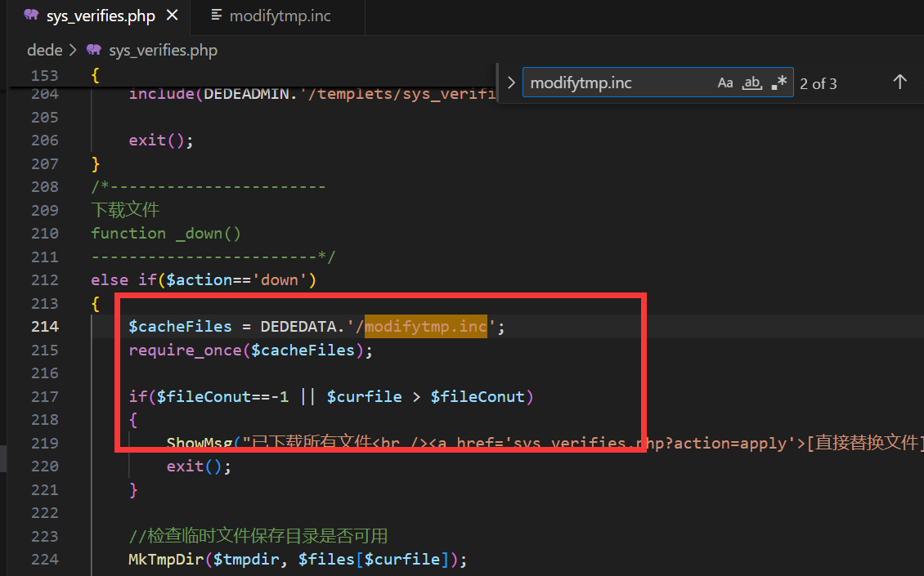Click line number 214 in the gutter
Image resolution: width=924 pixels, height=576 pixels.
click(45, 326)
